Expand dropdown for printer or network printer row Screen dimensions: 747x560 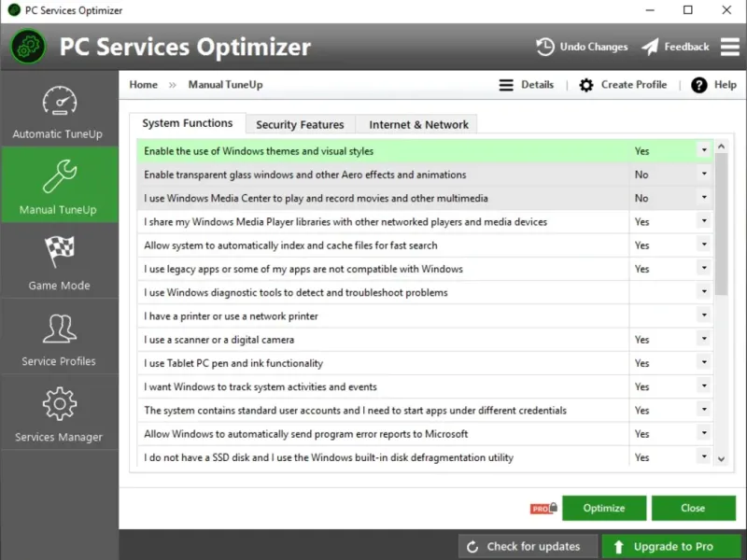tap(704, 315)
